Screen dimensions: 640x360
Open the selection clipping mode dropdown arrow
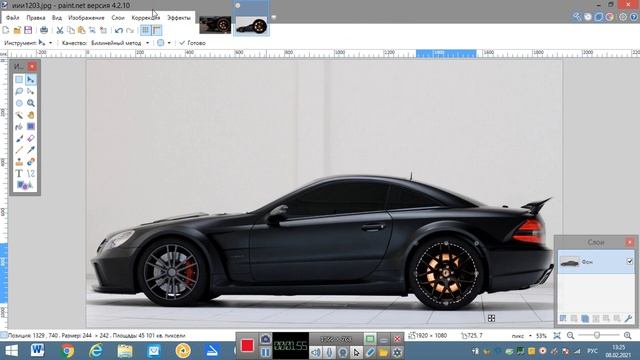point(169,42)
